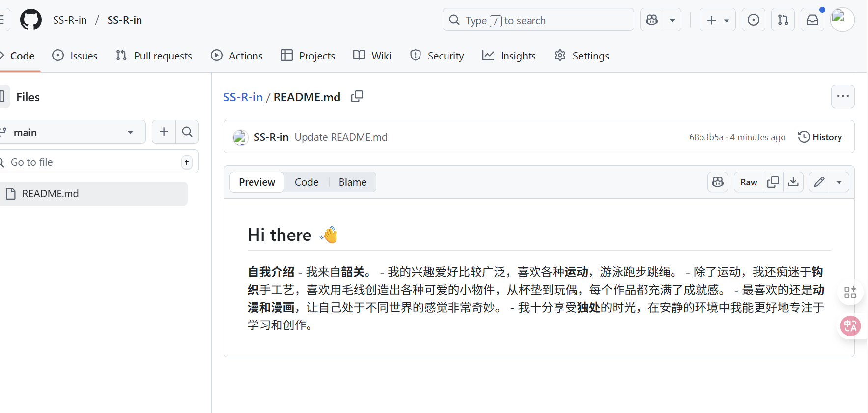Image resolution: width=868 pixels, height=413 pixels.
Task: Select the Blame view toggle
Action: pos(353,182)
